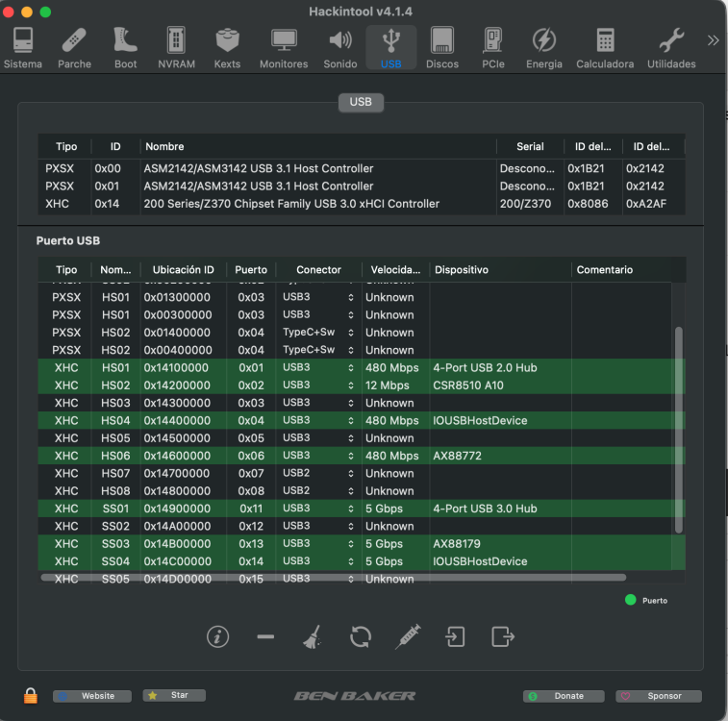The width and height of the screenshot is (728, 721).
Task: Change TypeC+Sw connector for 0x01400000
Action: 318,333
